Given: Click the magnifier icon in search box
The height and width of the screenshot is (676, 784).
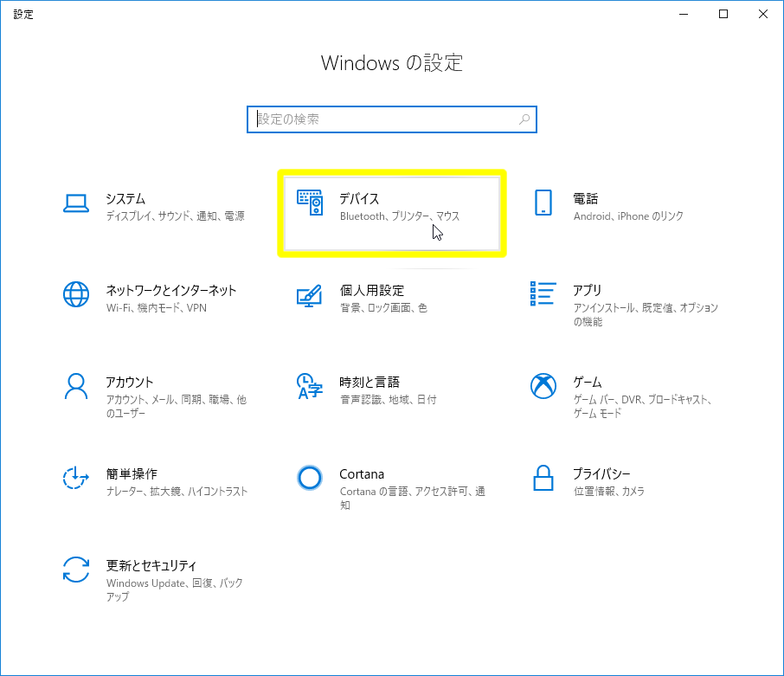Looking at the screenshot, I should click(524, 119).
